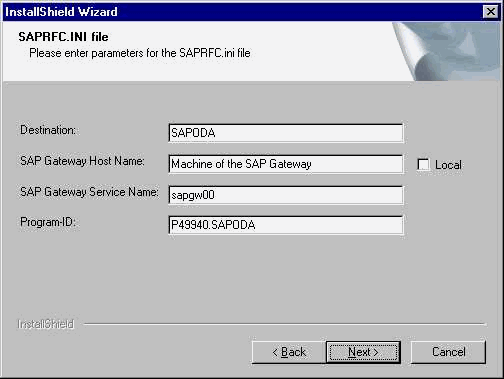
Task: Click the Program-ID text field
Action: point(286,225)
